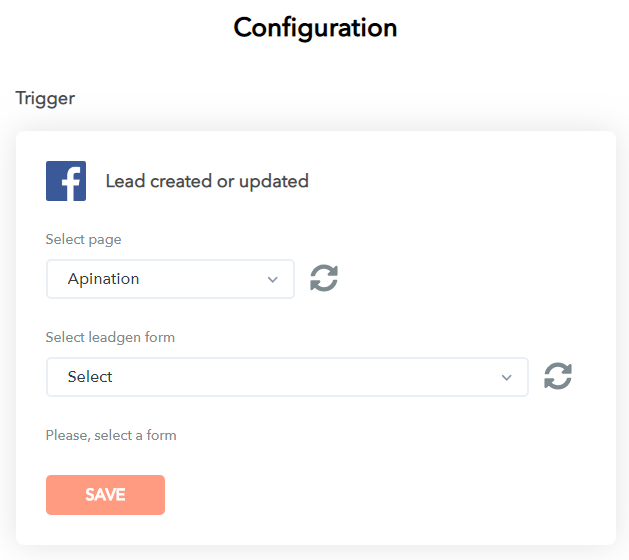The height and width of the screenshot is (560, 629).
Task: Click the Facebook logo icon
Action: [x=66, y=181]
